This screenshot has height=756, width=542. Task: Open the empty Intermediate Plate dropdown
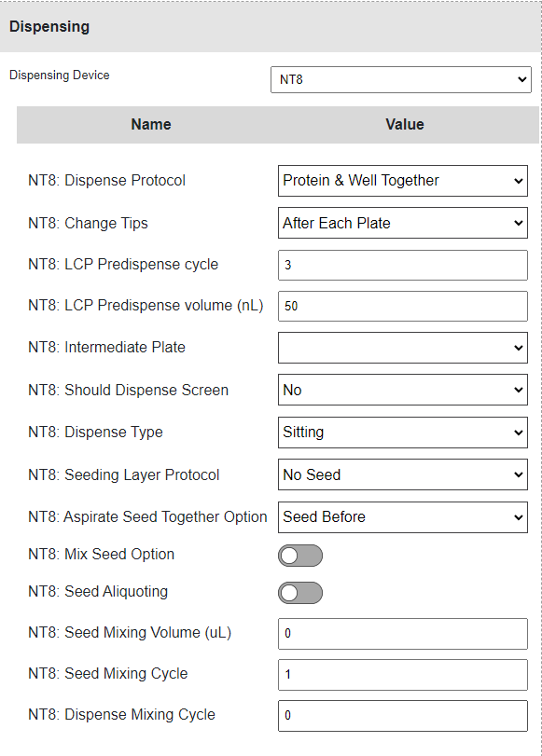402,348
